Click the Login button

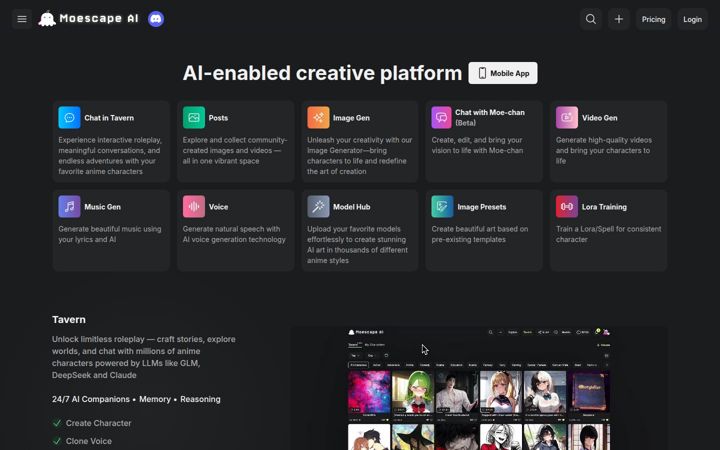[692, 19]
